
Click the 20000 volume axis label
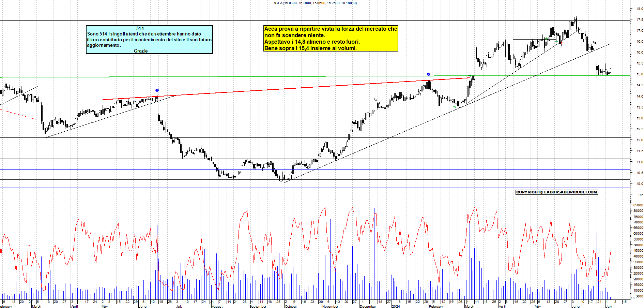tap(638, 279)
